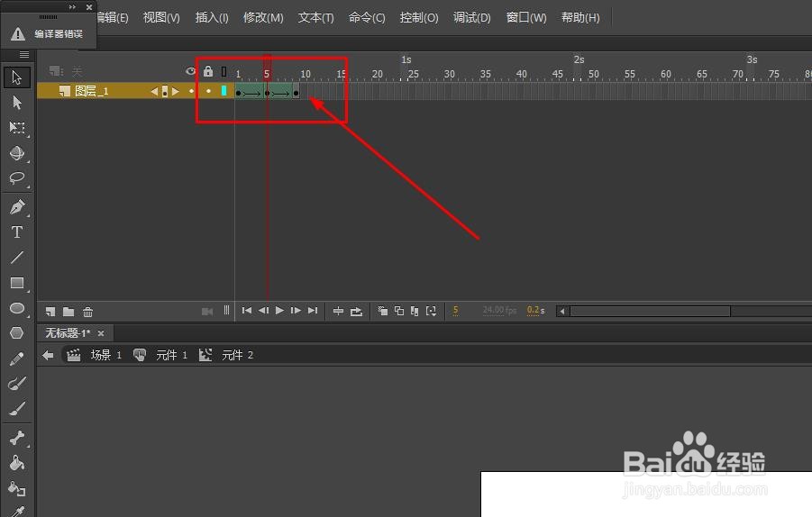Select the Line tool
Screen dimensions: 812x517
pos(16,258)
